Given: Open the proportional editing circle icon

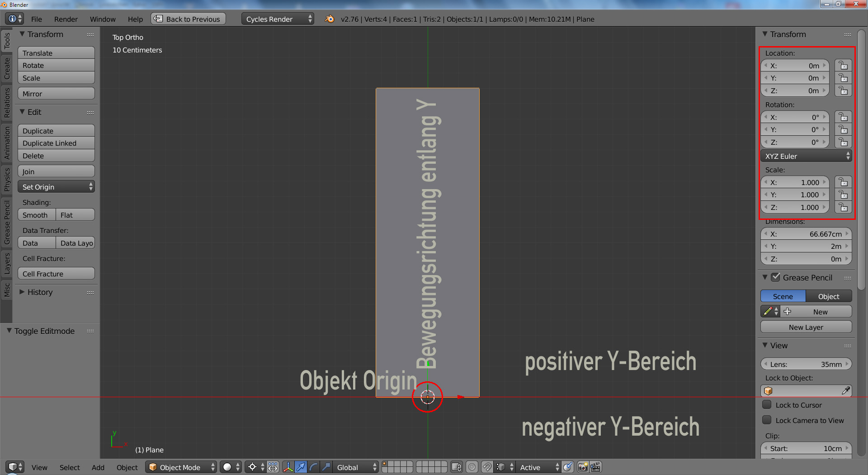Looking at the screenshot, I should (472, 467).
